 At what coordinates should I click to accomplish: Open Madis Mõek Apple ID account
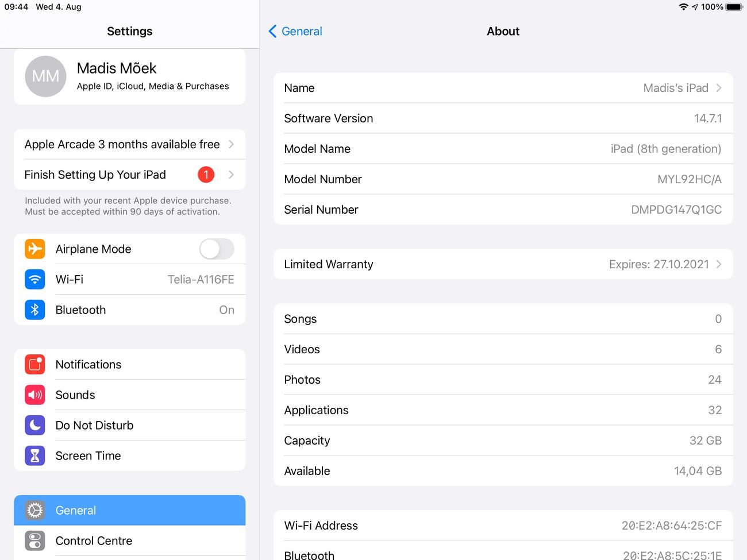click(129, 76)
